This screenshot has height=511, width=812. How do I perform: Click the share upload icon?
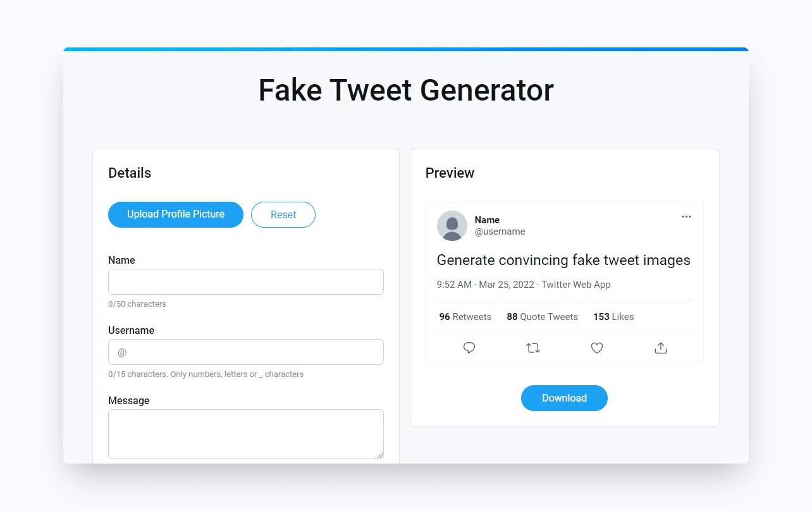point(661,348)
